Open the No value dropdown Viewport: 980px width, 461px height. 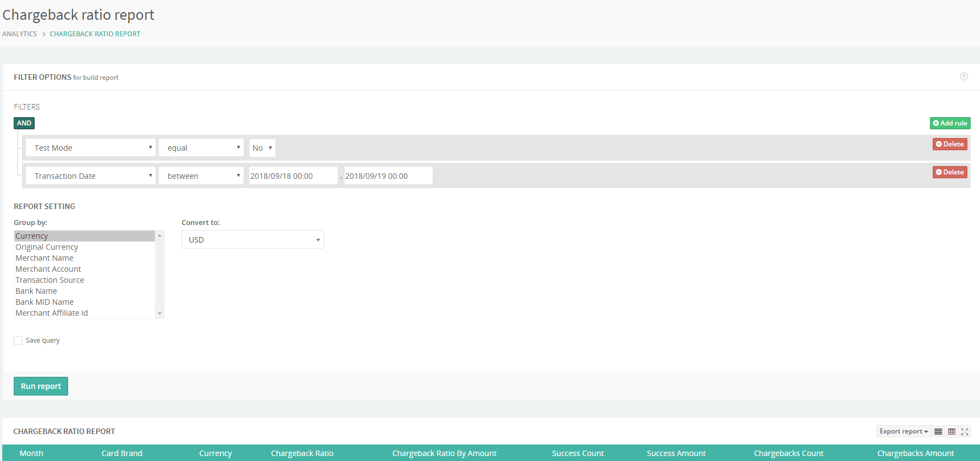[x=262, y=147]
